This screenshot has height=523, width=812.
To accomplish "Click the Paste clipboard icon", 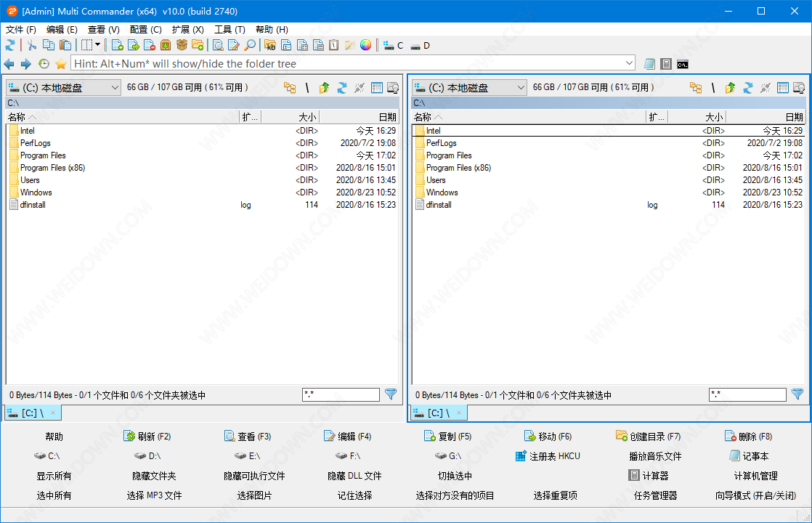I will [x=65, y=46].
